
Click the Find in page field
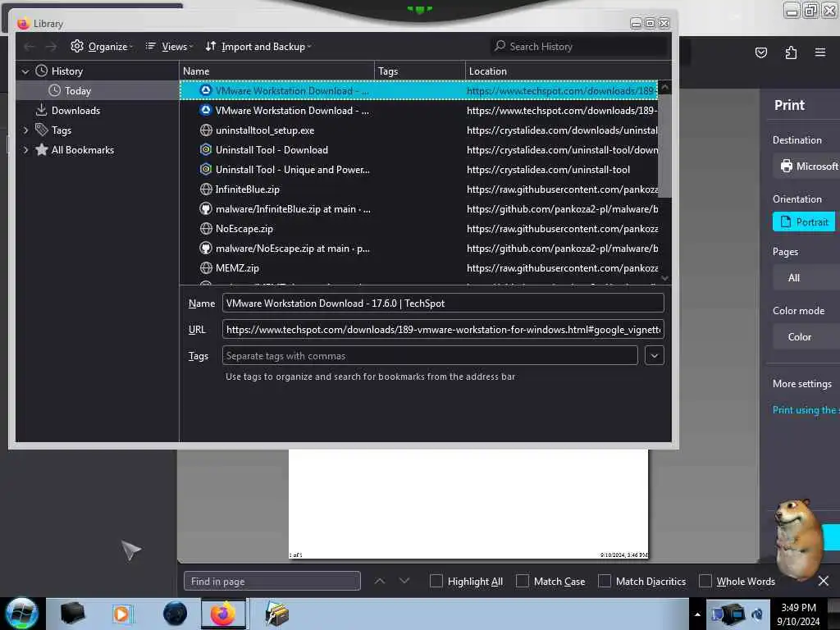click(x=272, y=582)
